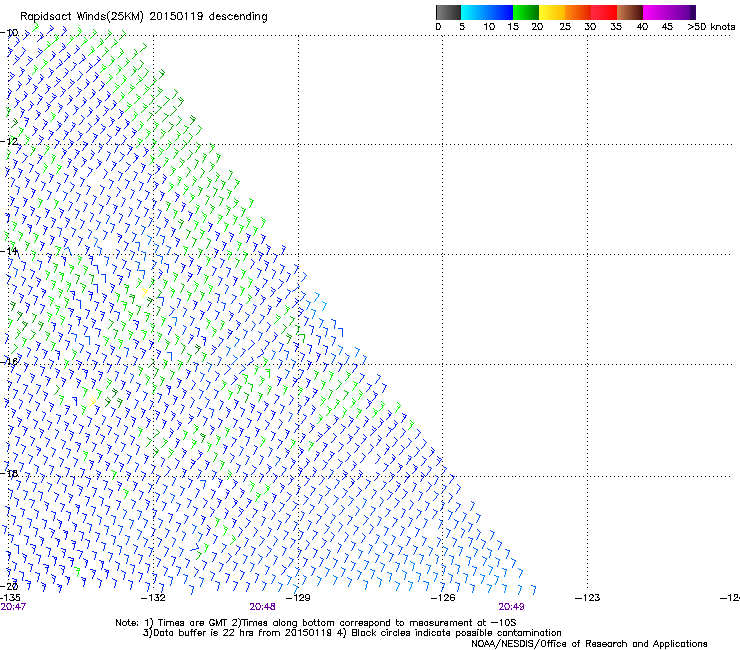The height and width of the screenshot is (650, 740).
Task: Click the purple '20:48' time label
Action: pos(262,607)
